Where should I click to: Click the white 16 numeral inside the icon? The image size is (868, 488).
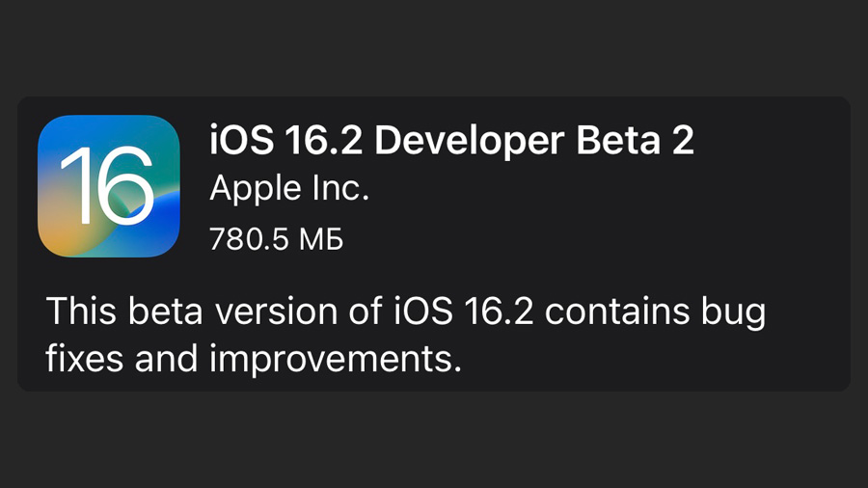(107, 185)
